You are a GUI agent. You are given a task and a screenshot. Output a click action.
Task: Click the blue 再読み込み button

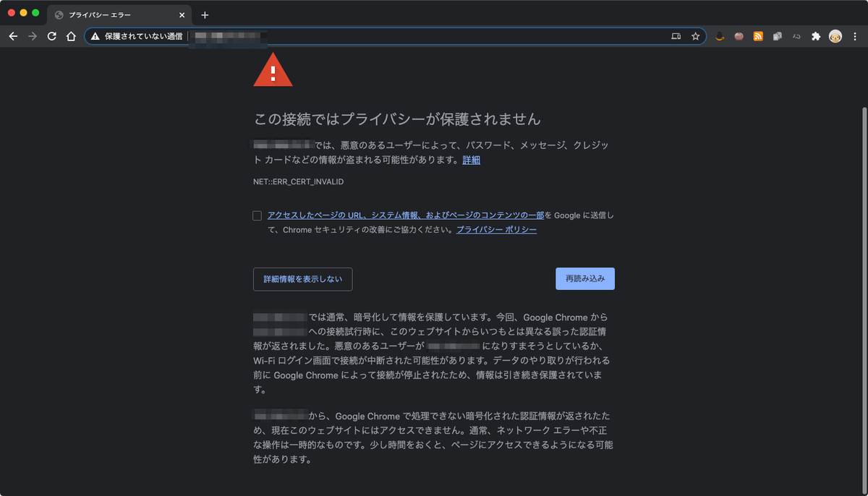point(584,278)
